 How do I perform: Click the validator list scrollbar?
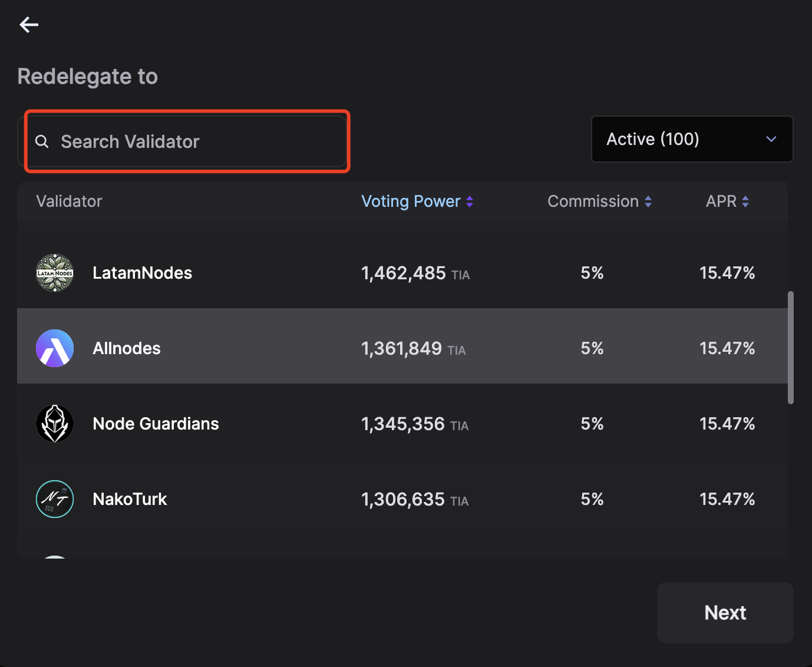pos(790,348)
